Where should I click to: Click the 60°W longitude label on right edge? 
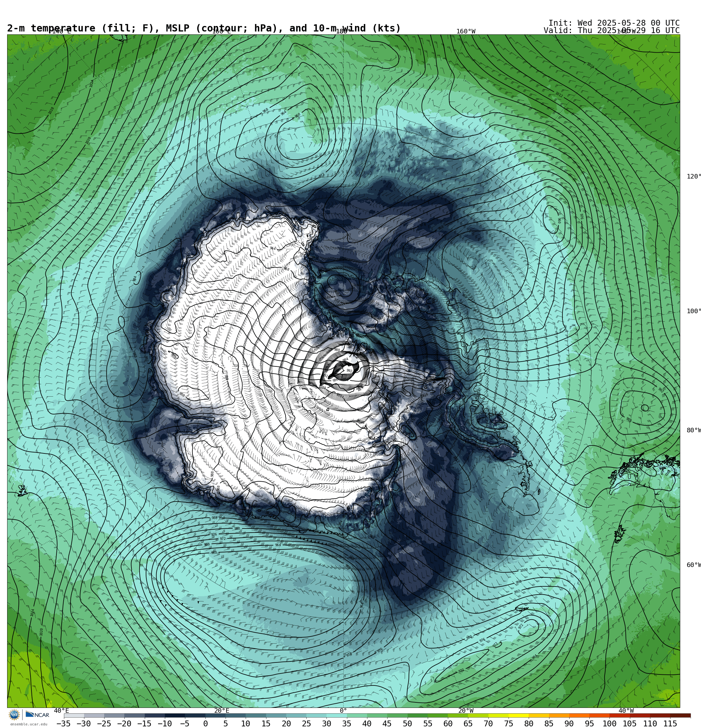694,565
